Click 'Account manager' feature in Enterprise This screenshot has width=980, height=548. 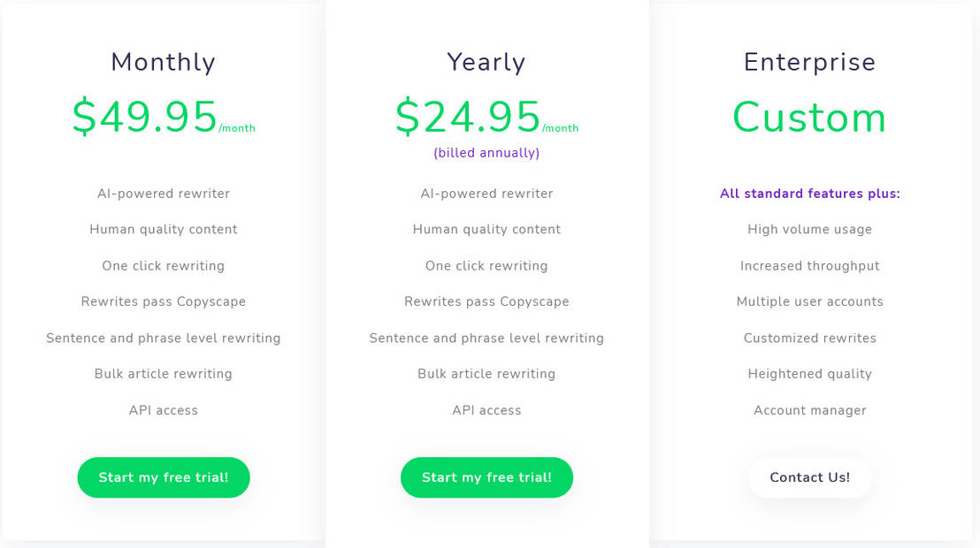coord(809,410)
